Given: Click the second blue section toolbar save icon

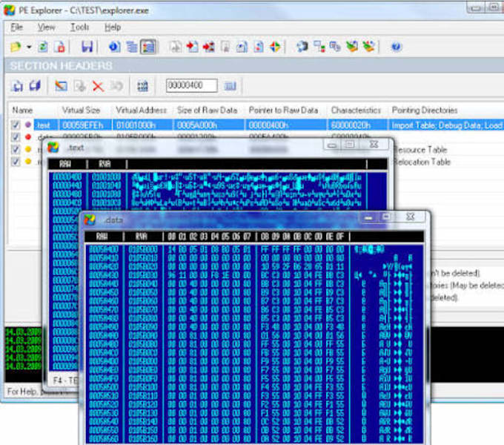Looking at the screenshot, I should (35, 86).
